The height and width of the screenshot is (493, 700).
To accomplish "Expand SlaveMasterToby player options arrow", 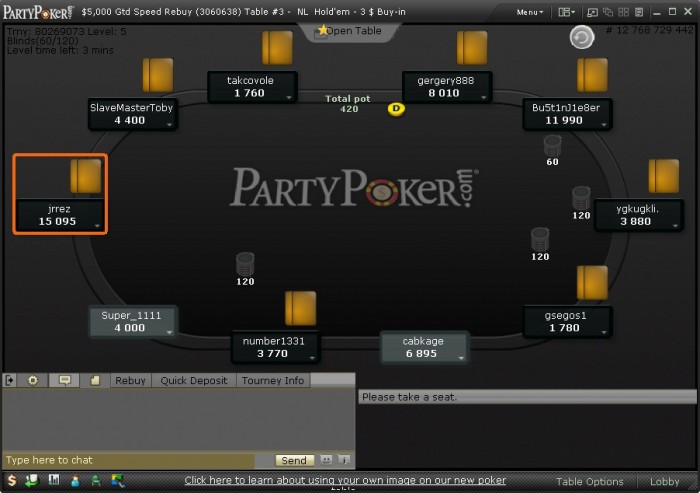I will point(170,124).
